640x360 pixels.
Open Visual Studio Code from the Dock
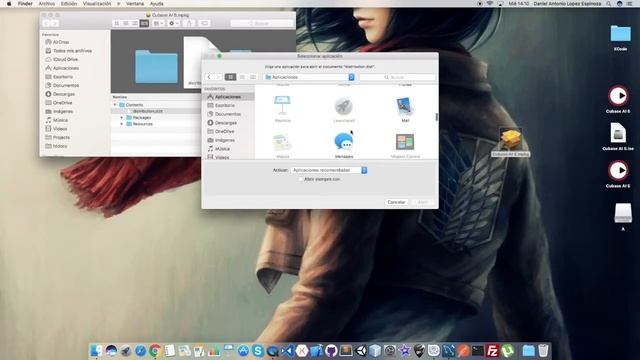[287, 351]
